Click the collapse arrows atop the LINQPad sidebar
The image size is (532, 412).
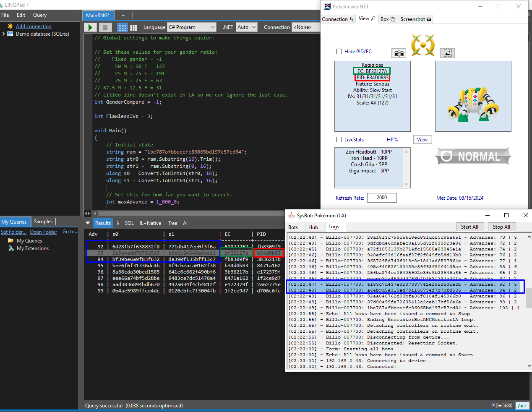click(x=76, y=13)
